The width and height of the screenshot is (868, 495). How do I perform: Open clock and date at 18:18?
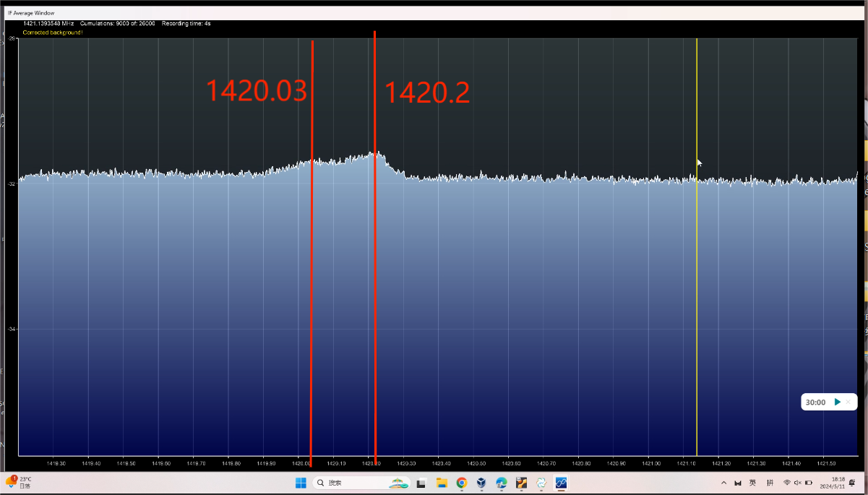coord(838,483)
